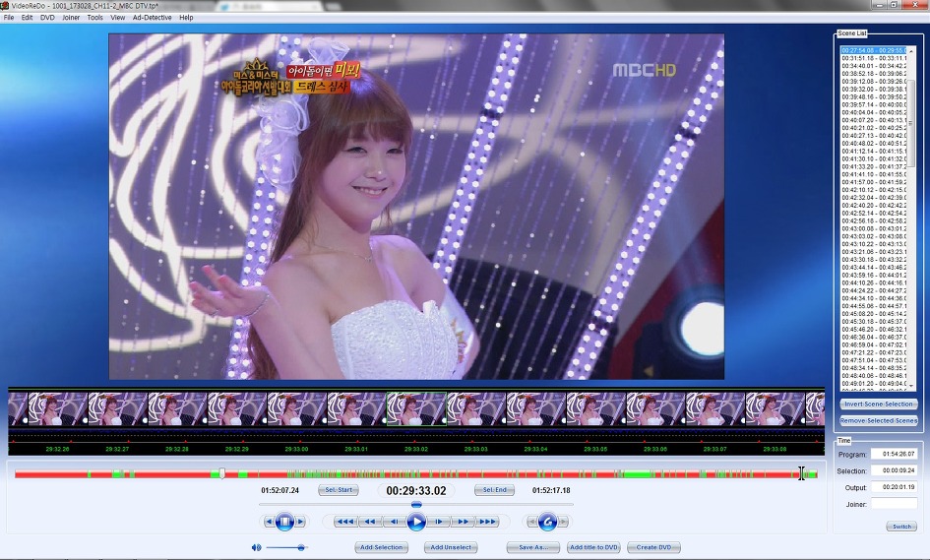
Task: Select scene starting 00:45:08.20
Action: pyautogui.click(x=874, y=314)
